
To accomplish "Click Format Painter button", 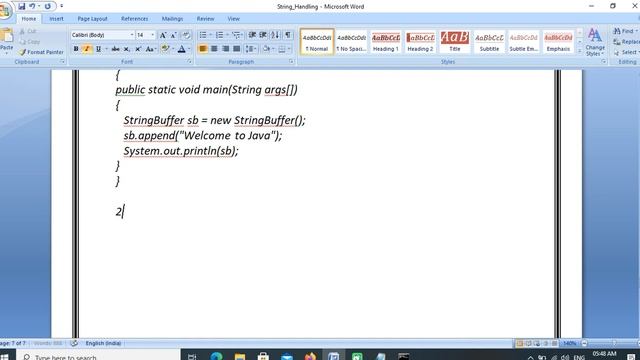I will [x=41, y=52].
